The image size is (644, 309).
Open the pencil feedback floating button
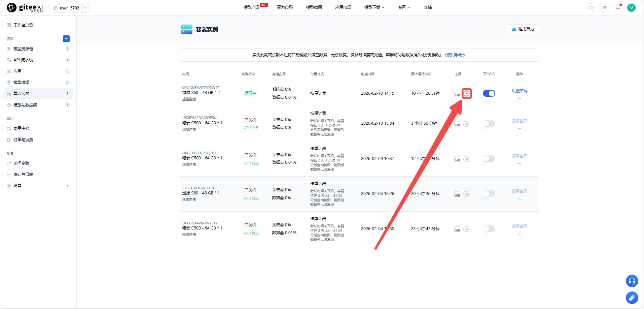[x=632, y=298]
